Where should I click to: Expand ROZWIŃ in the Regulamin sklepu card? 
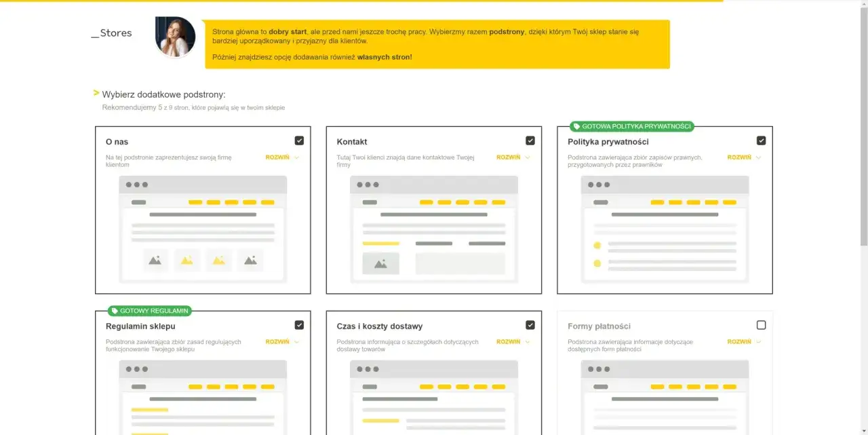(x=282, y=342)
